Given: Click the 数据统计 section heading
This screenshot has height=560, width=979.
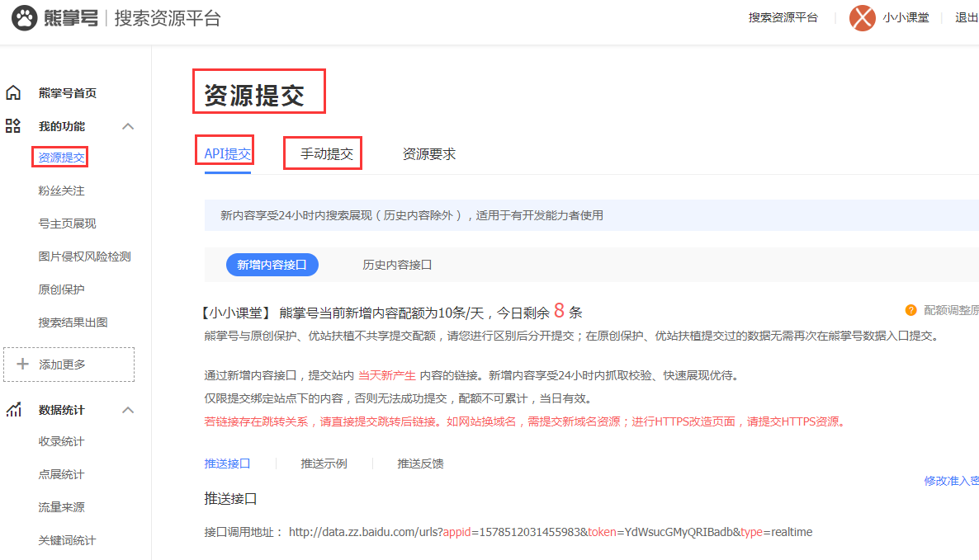Looking at the screenshot, I should (x=61, y=410).
